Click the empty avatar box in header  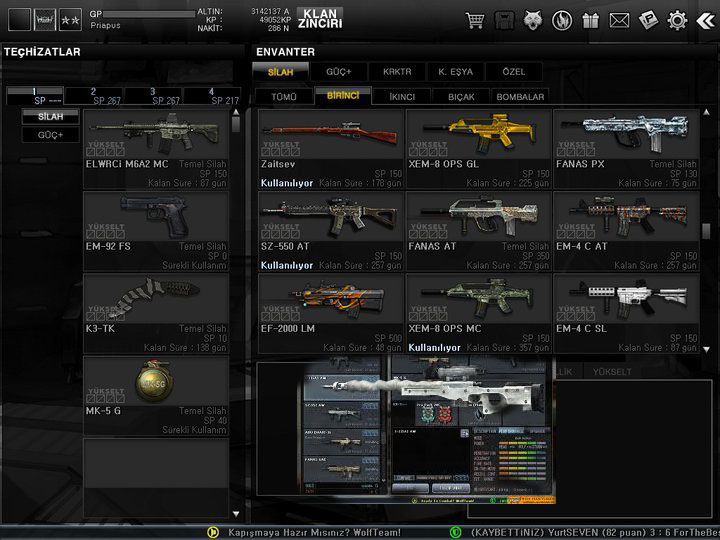19,20
